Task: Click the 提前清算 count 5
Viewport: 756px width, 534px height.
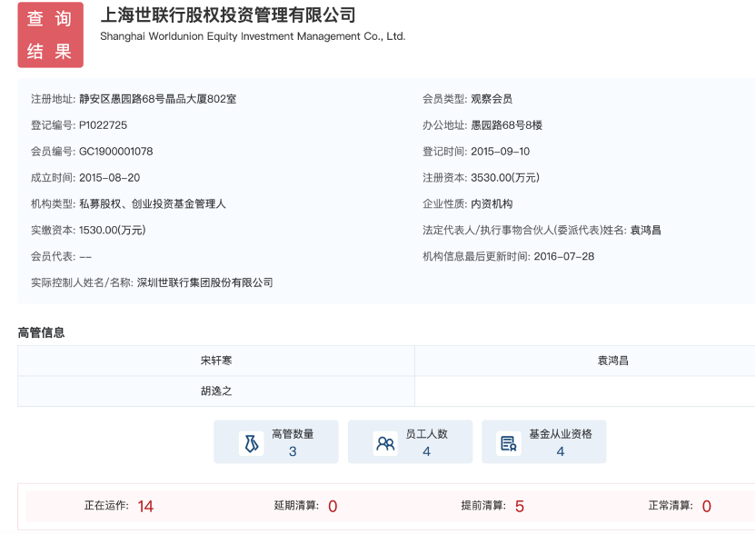Action: pyautogui.click(x=519, y=506)
